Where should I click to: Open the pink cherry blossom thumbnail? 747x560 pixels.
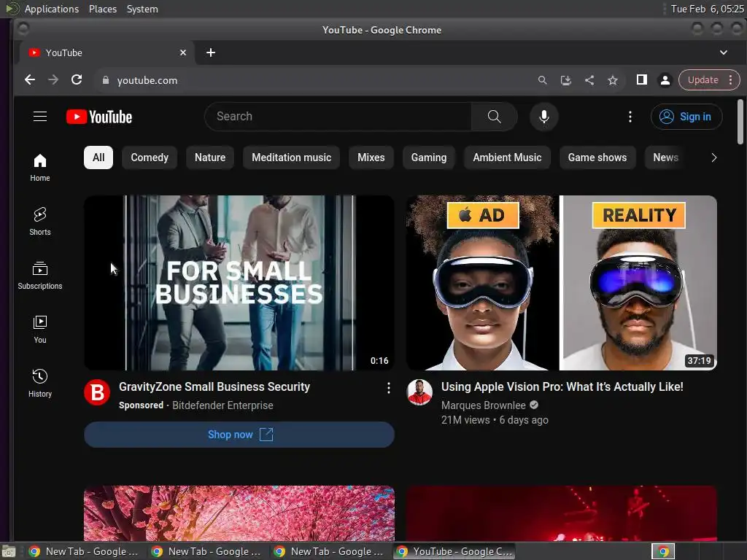click(x=239, y=513)
